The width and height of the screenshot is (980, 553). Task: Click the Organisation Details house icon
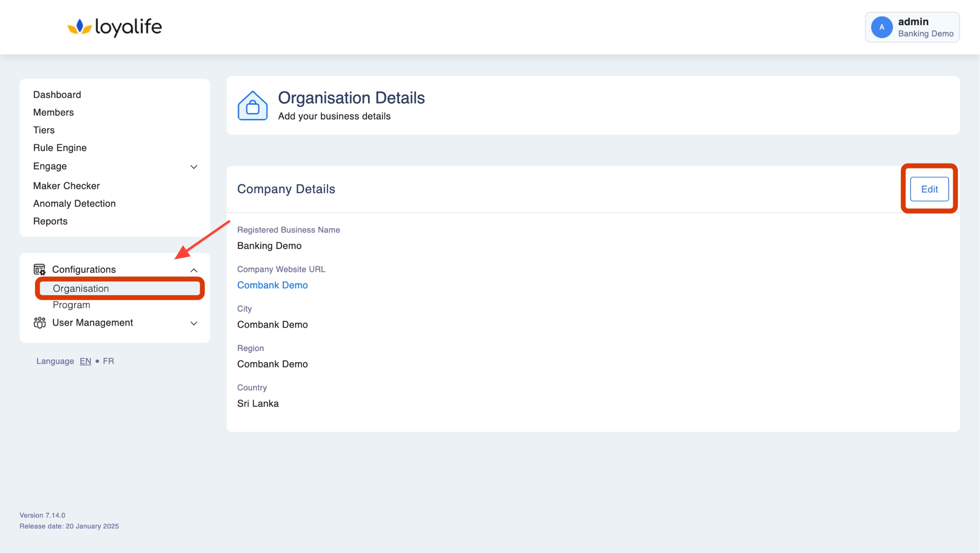click(x=252, y=106)
